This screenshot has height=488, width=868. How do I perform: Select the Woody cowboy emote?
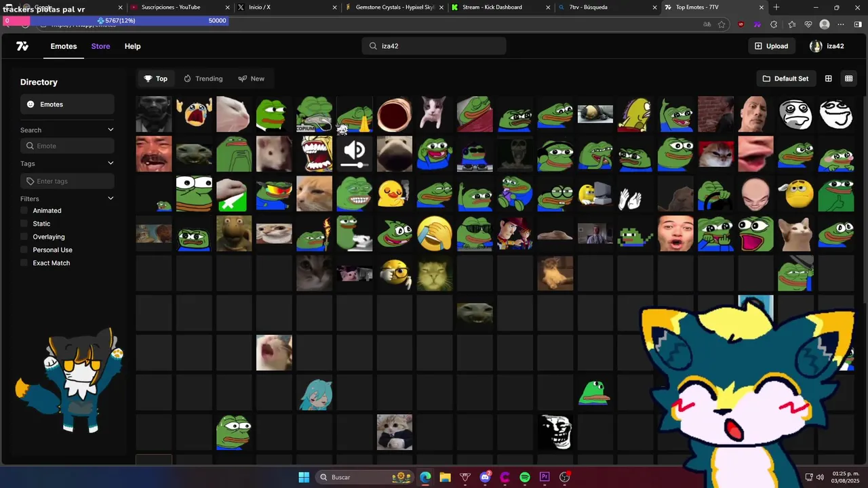tap(515, 234)
